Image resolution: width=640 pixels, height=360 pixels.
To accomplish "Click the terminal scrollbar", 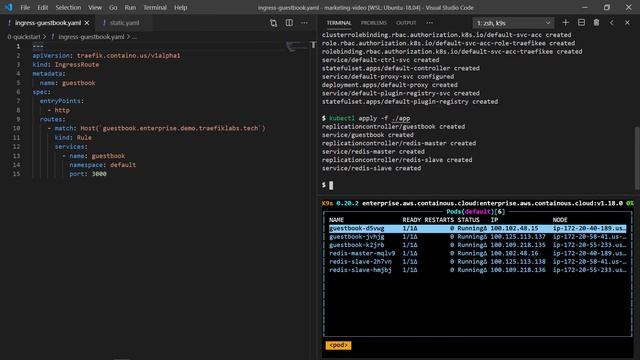I will tap(637, 158).
